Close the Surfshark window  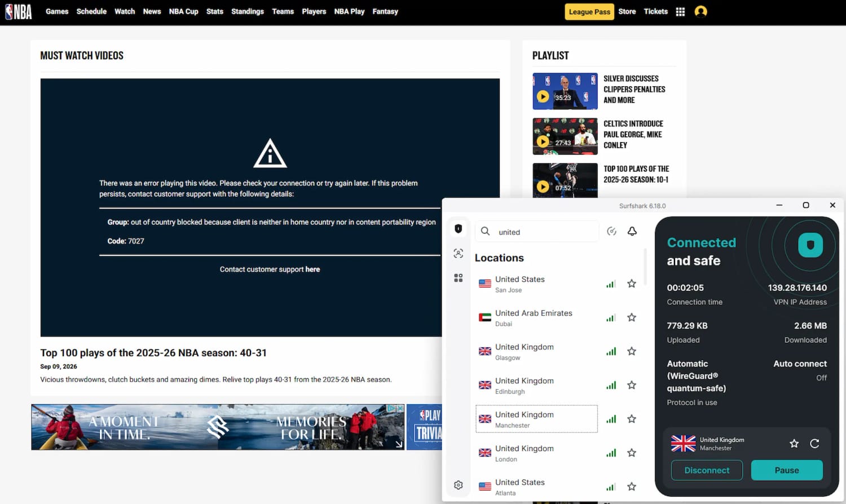[832, 205]
